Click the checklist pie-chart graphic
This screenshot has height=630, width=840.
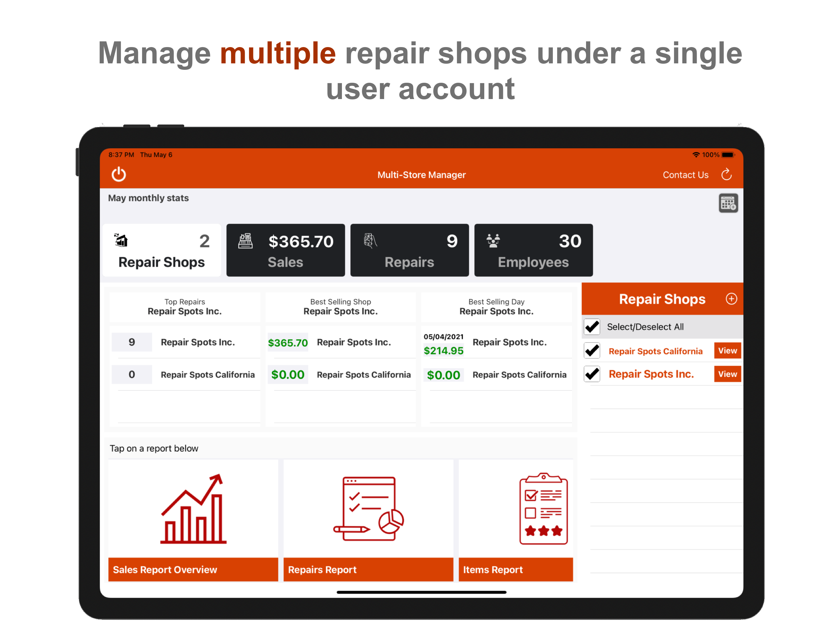pos(368,508)
